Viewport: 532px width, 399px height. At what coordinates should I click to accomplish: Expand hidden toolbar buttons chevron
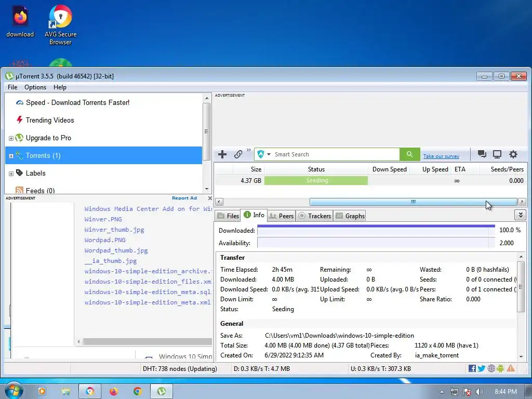coord(249,150)
